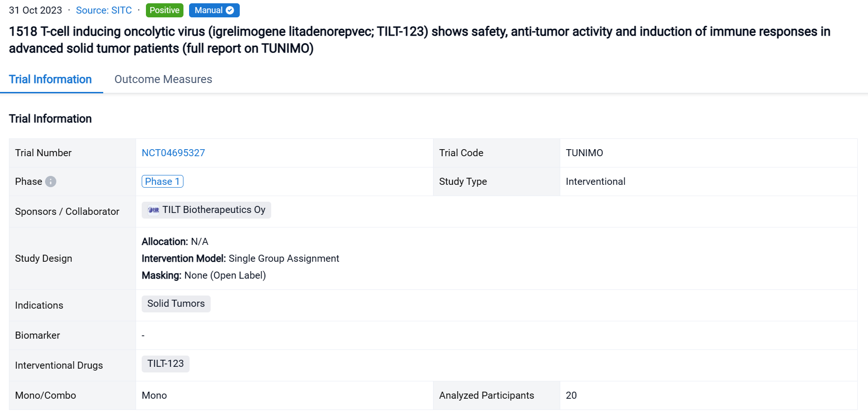Image resolution: width=868 pixels, height=417 pixels.
Task: Open the Outcome Measures tab
Action: coord(163,79)
